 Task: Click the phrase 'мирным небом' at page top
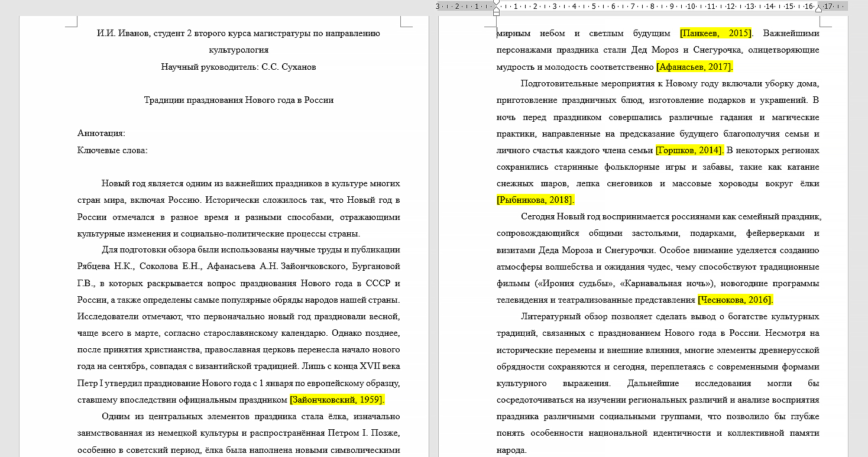[530, 34]
